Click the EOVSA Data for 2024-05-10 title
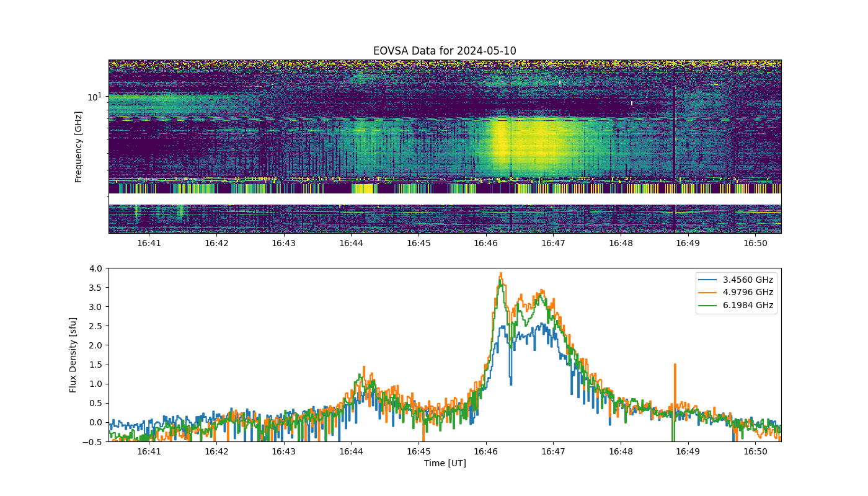This screenshot has width=868, height=496. point(445,51)
